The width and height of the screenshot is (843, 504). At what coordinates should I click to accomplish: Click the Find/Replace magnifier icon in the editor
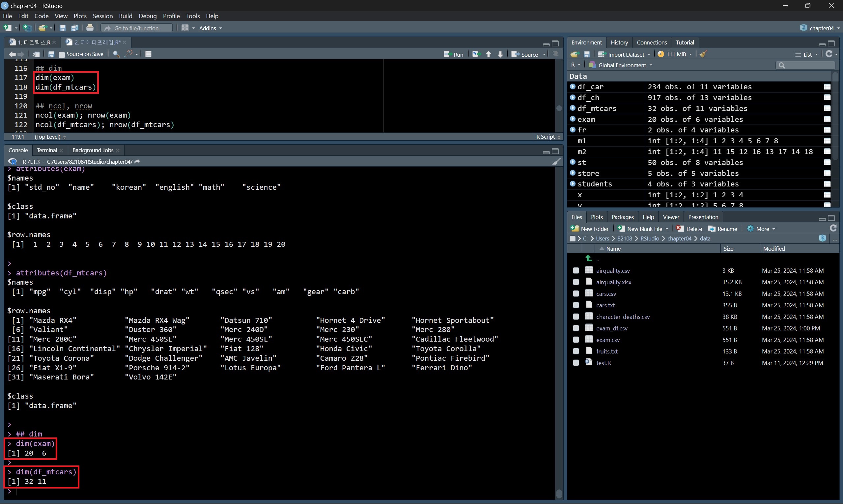pos(116,54)
